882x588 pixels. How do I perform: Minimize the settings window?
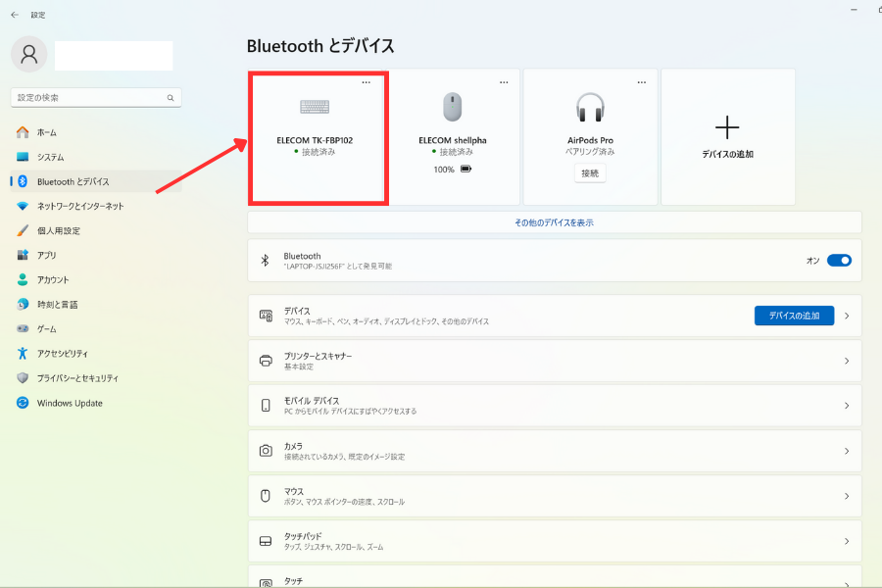click(x=854, y=10)
